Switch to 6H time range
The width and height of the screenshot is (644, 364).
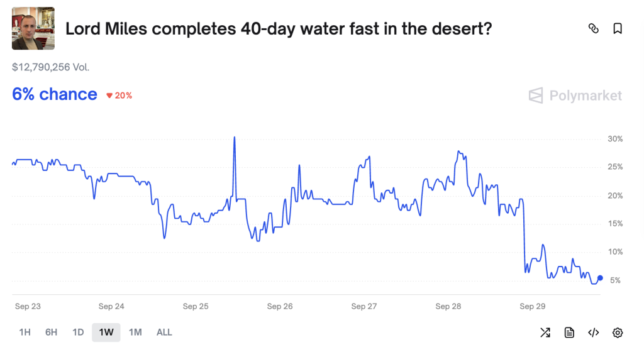point(52,332)
